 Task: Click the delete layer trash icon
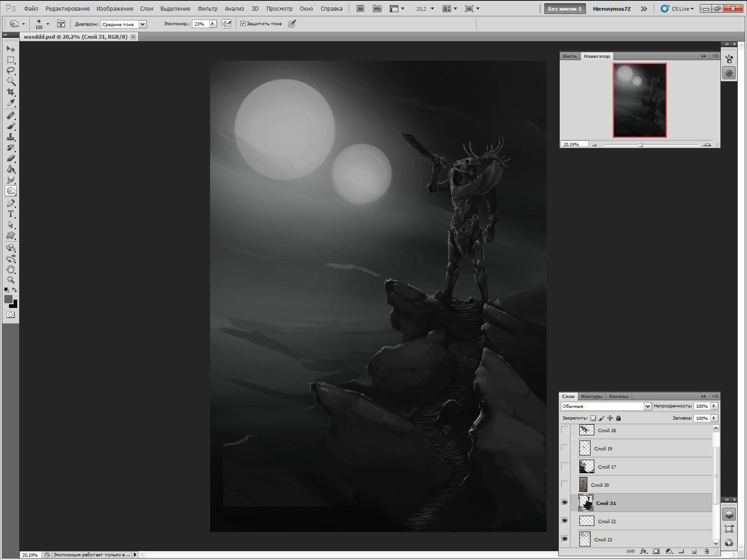[x=706, y=551]
